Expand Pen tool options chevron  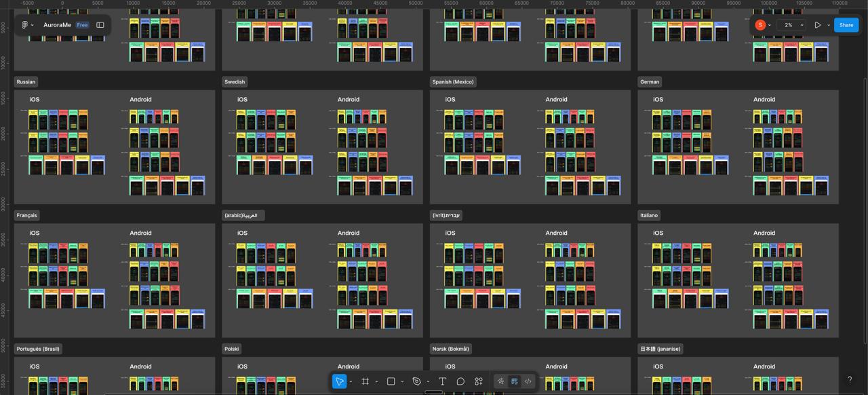pyautogui.click(x=428, y=381)
